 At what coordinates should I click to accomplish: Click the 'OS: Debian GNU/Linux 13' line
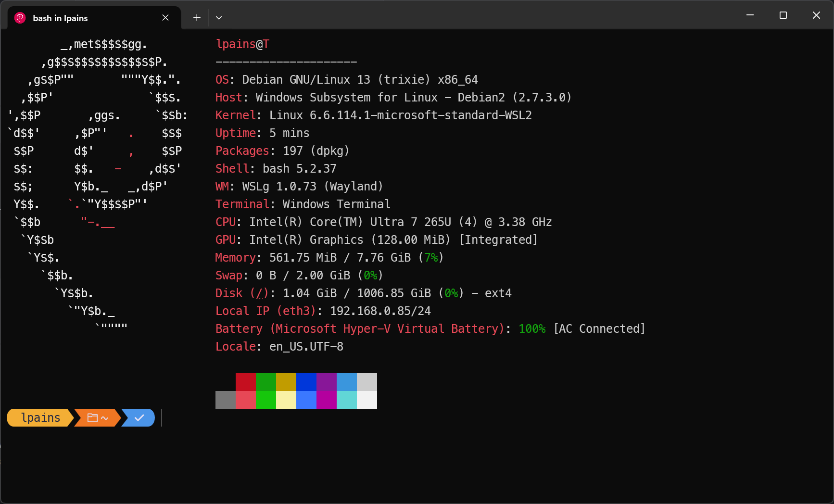click(x=347, y=80)
